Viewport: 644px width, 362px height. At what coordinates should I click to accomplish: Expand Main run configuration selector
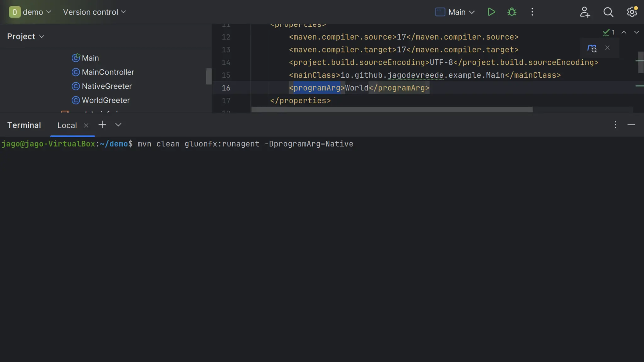pyautogui.click(x=455, y=12)
